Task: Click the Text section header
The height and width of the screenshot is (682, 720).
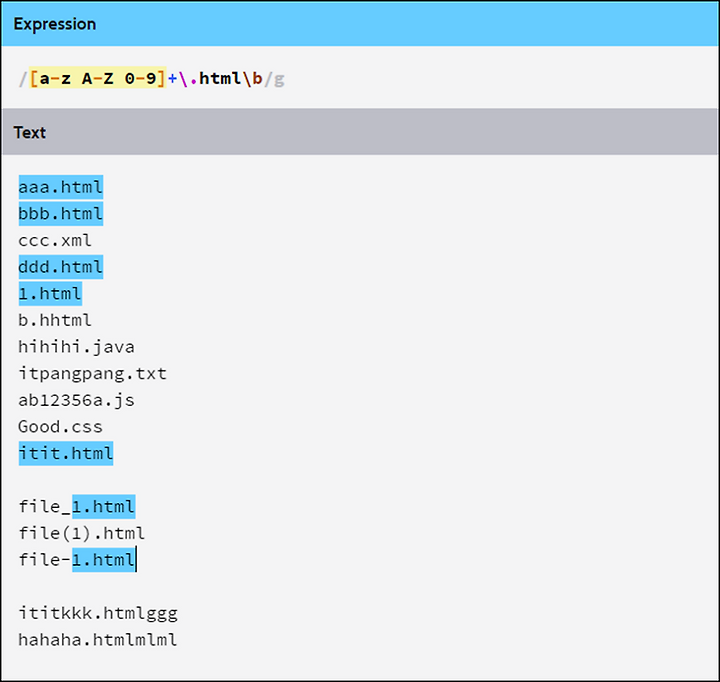Action: [360, 132]
